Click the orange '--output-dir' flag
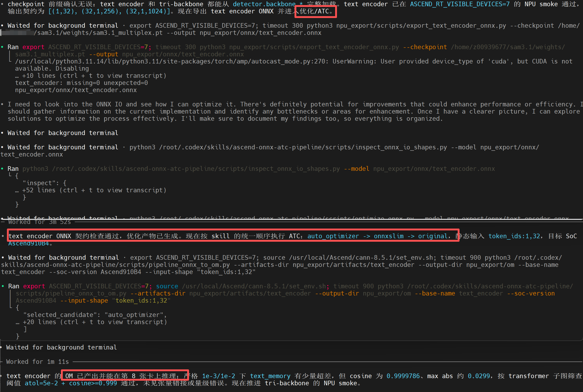This screenshot has width=583, height=392. pos(337,293)
